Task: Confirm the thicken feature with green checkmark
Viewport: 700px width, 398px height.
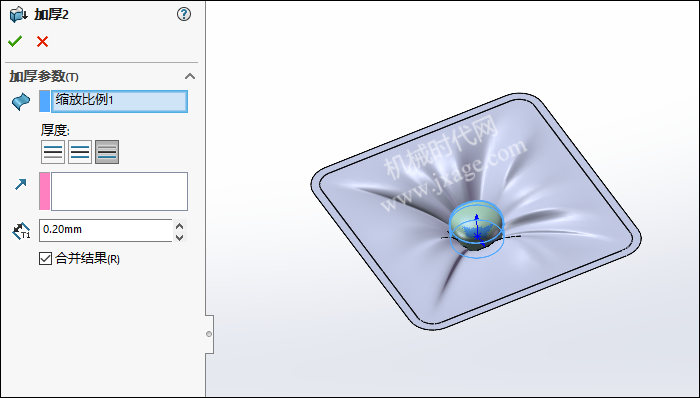Action: (15, 41)
